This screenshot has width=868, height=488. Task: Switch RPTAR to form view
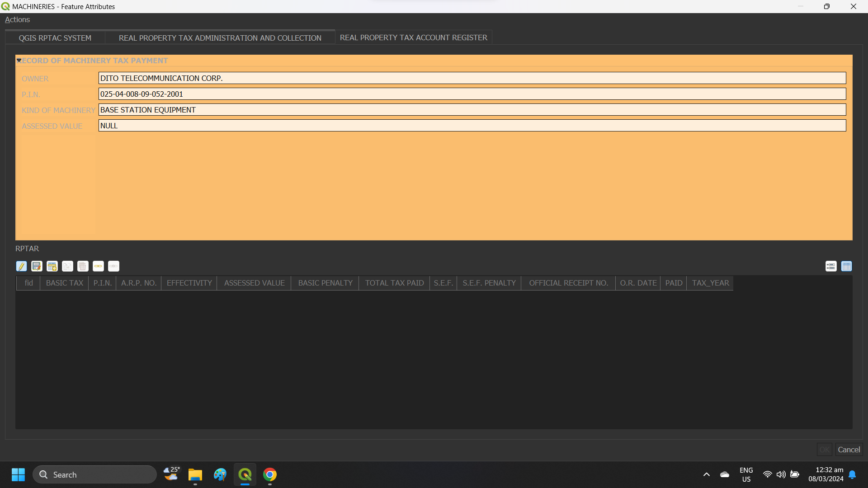831,266
